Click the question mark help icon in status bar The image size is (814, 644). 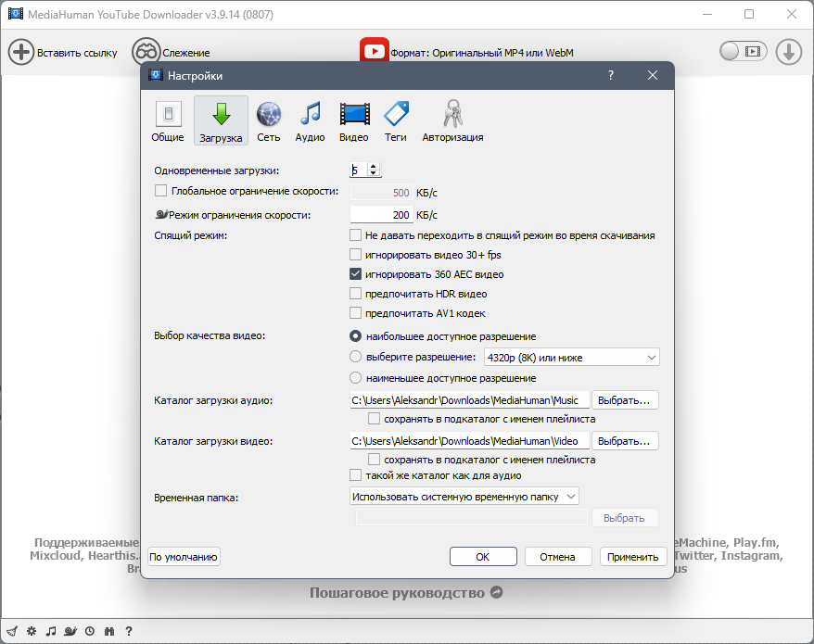[129, 631]
